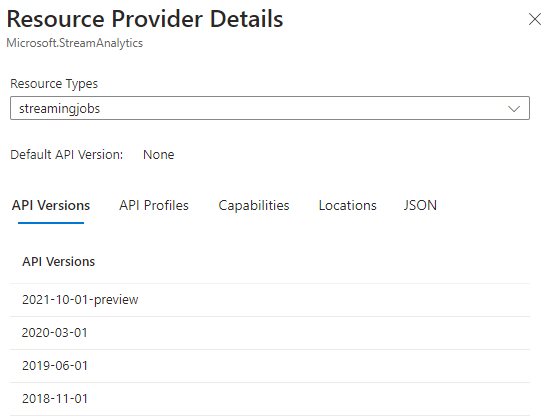The image size is (549, 416).
Task: Click the Default API Version value None
Action: tap(159, 155)
